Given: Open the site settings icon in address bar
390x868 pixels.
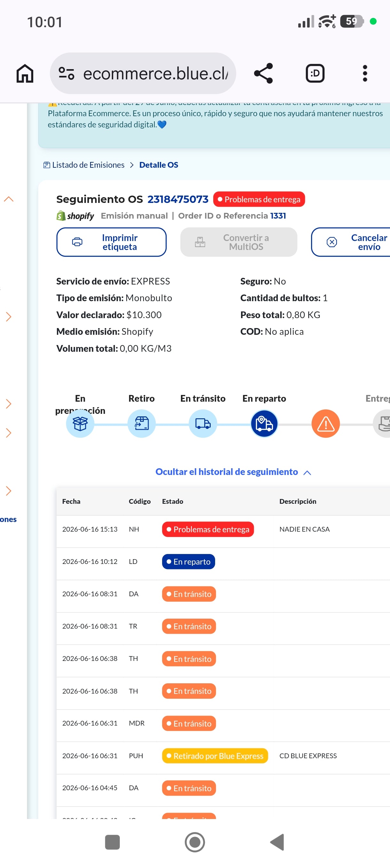Looking at the screenshot, I should (x=66, y=73).
